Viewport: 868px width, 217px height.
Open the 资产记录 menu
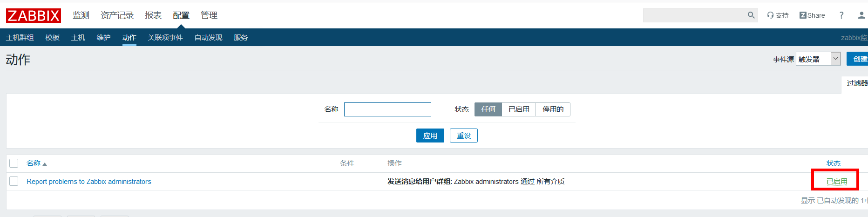click(x=117, y=15)
